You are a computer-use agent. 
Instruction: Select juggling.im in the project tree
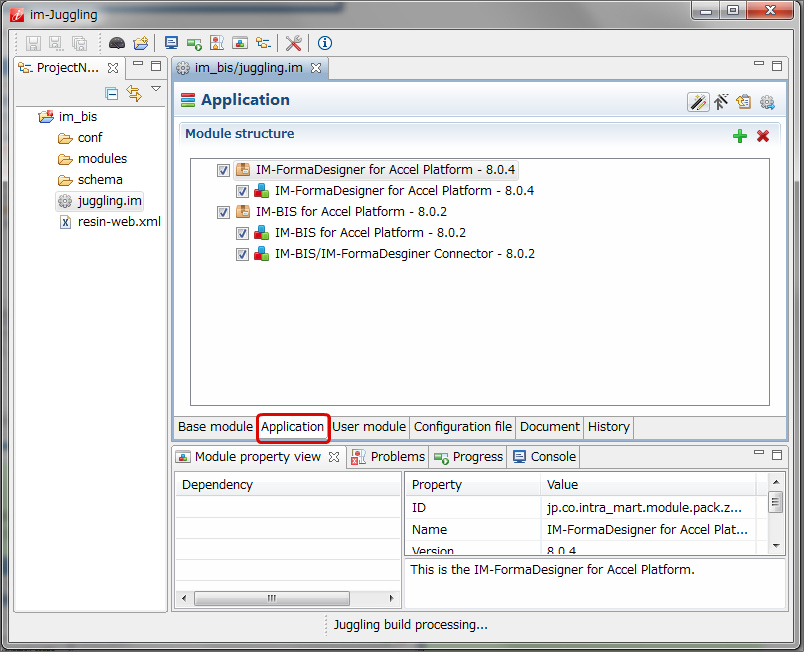tap(99, 200)
